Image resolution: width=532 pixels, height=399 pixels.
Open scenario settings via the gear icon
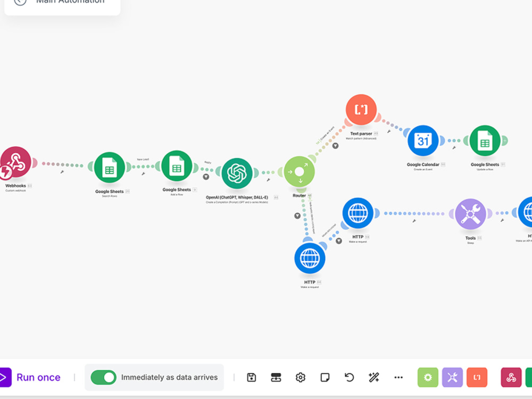click(300, 377)
